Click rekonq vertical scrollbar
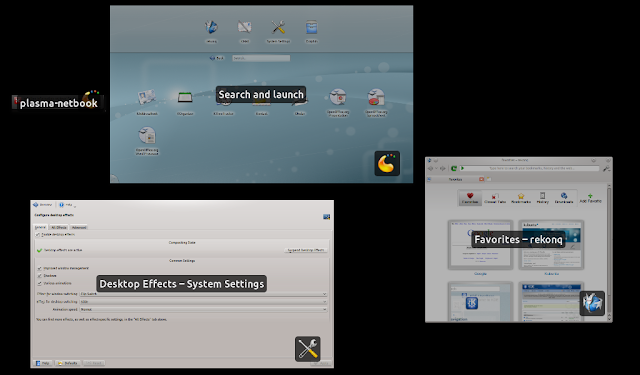 tap(609, 252)
